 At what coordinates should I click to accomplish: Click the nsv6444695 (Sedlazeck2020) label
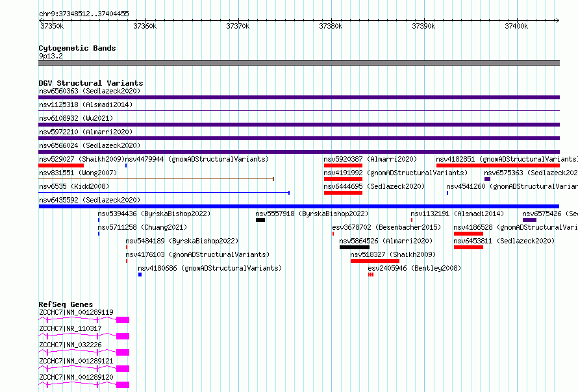pos(374,186)
